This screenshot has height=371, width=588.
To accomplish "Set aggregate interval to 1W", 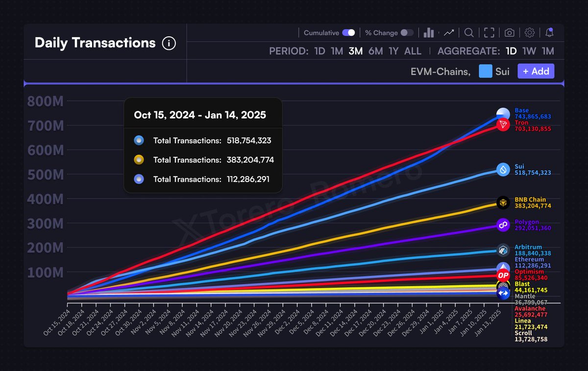I will [531, 51].
